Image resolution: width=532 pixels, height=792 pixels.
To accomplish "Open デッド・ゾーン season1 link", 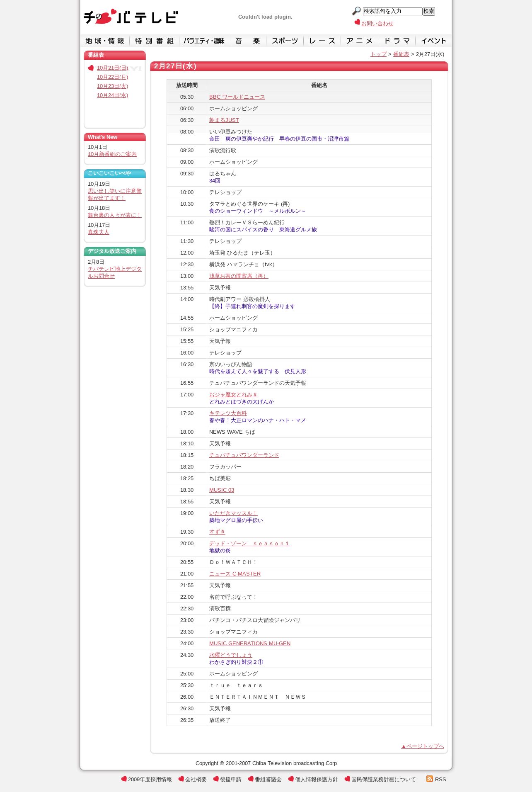I will (249, 544).
